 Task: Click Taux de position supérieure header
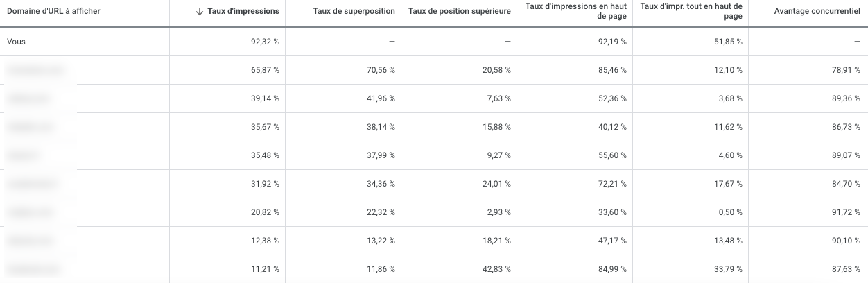[x=460, y=12]
